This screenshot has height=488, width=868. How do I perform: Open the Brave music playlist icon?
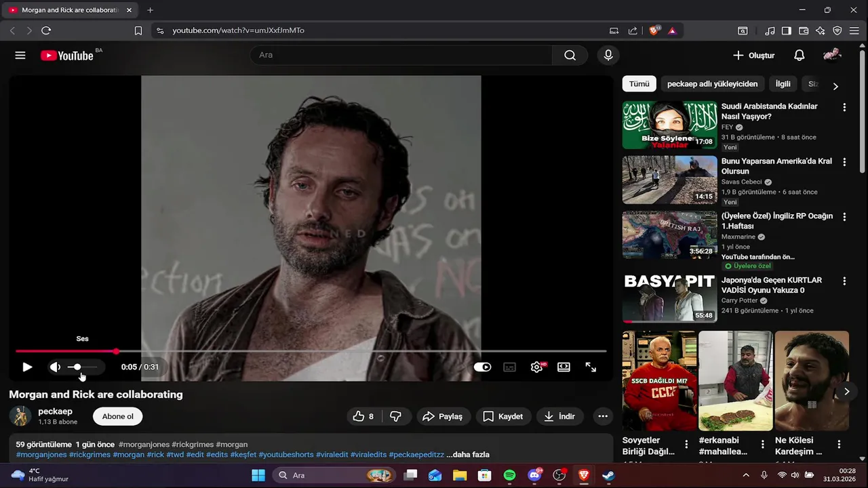pyautogui.click(x=770, y=30)
